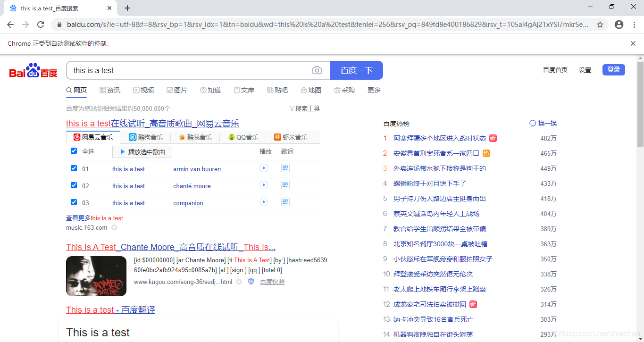644x342 pixels.
Task: Select the 酷我音乐 music source tab
Action: click(195, 137)
